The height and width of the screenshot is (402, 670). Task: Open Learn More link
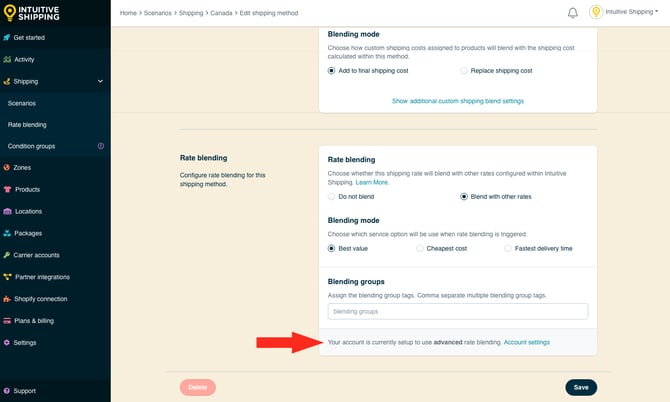coord(372,182)
